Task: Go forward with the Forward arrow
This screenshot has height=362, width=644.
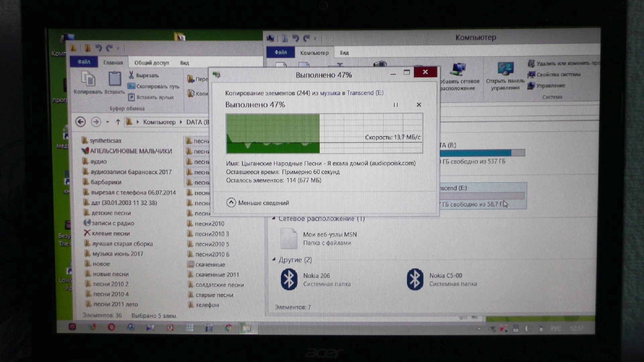Action: pyautogui.click(x=96, y=122)
